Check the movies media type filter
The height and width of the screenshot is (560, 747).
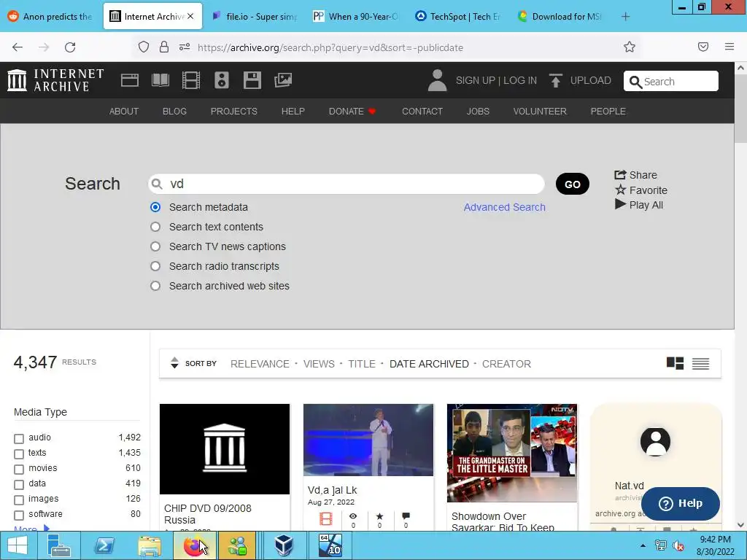pyautogui.click(x=19, y=469)
